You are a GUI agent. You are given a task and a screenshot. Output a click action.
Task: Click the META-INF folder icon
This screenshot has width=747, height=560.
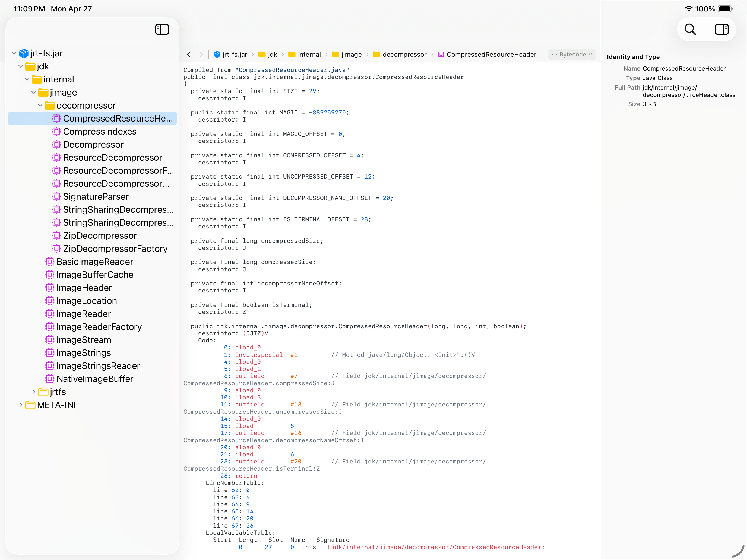click(x=30, y=405)
